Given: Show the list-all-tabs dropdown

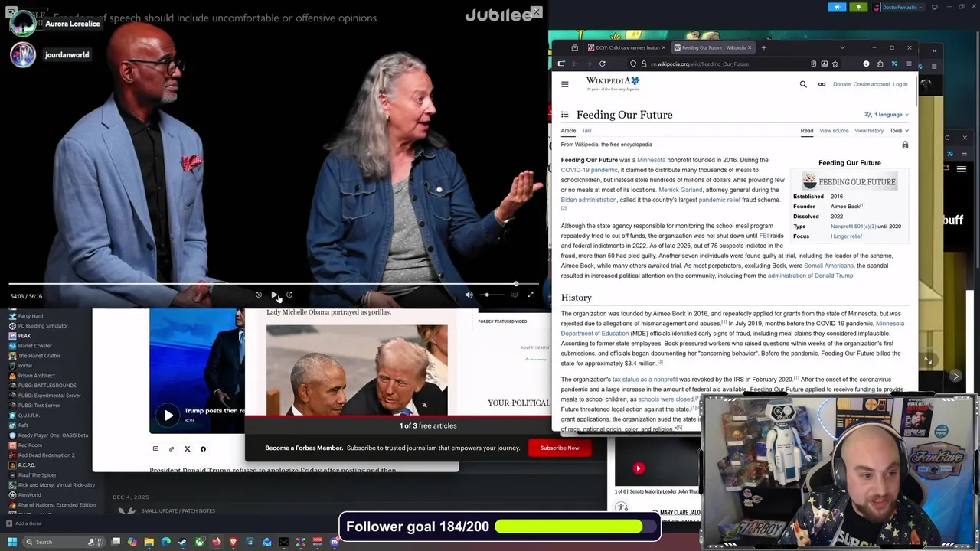Looking at the screenshot, I should pyautogui.click(x=842, y=47).
